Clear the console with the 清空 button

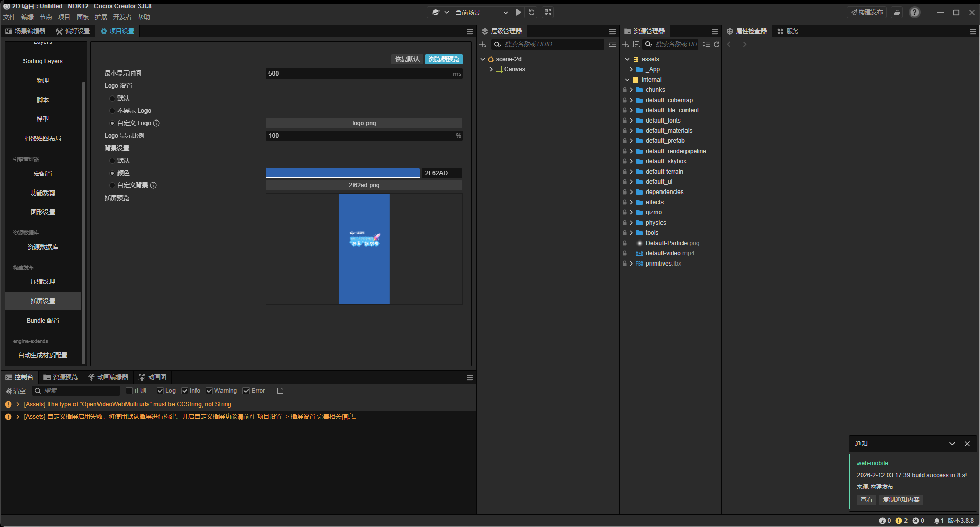16,391
